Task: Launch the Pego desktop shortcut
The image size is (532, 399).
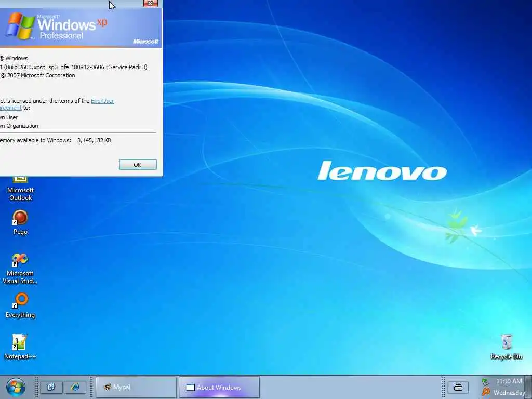Action: click(x=20, y=222)
